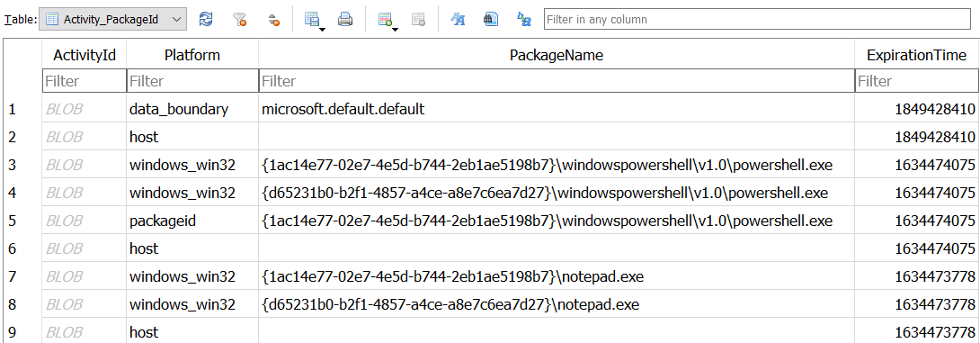Sort by the PackageName column header
Viewport: 980px width, 343px height.
(x=557, y=55)
